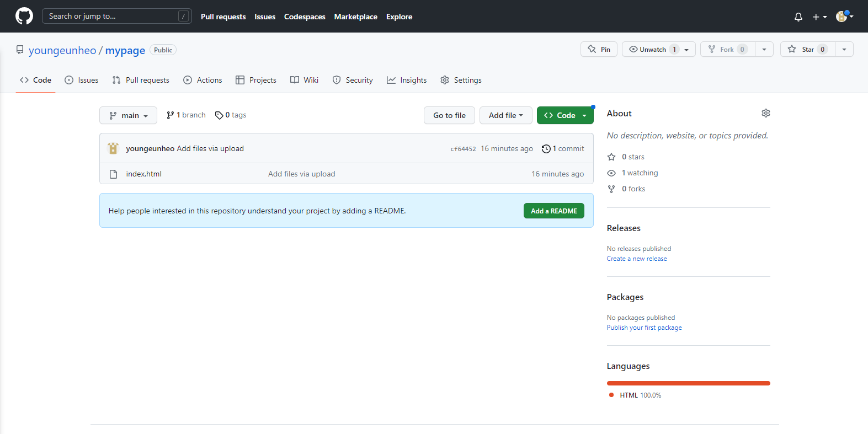Open the user avatar menu
The image size is (868, 434).
(x=844, y=17)
